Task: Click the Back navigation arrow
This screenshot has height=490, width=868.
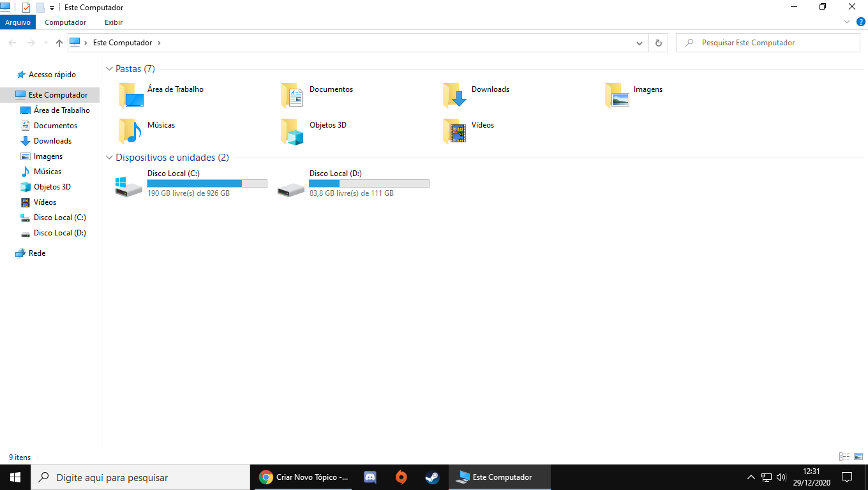Action: (x=12, y=43)
